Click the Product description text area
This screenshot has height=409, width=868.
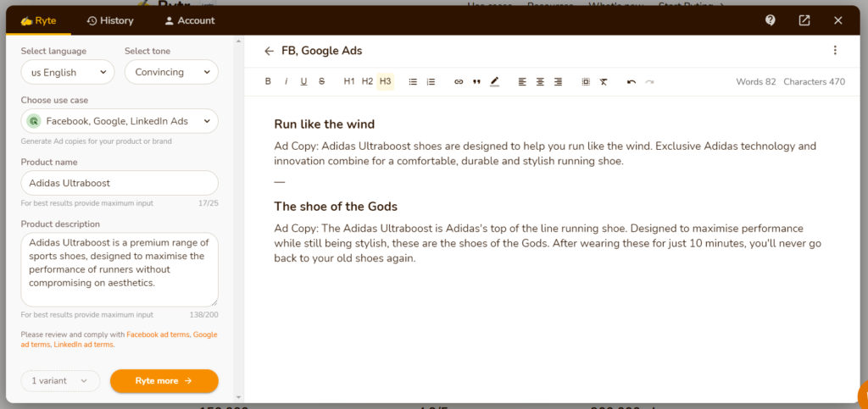tap(120, 270)
